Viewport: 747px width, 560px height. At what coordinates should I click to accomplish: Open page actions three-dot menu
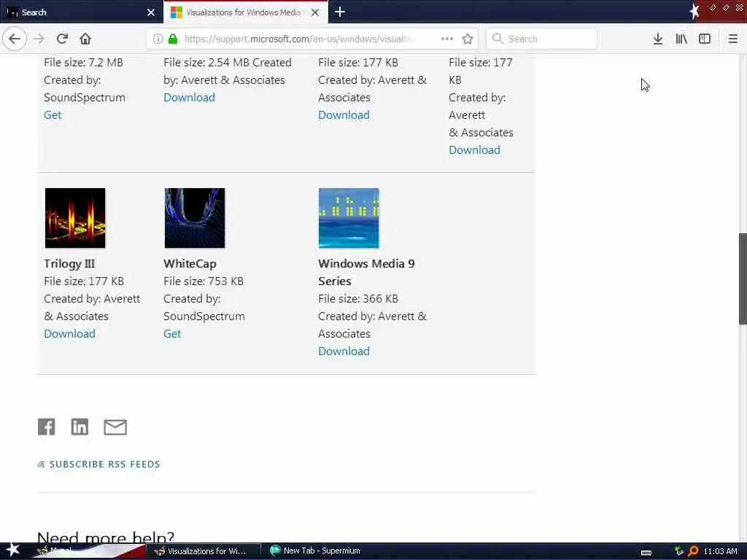click(447, 39)
